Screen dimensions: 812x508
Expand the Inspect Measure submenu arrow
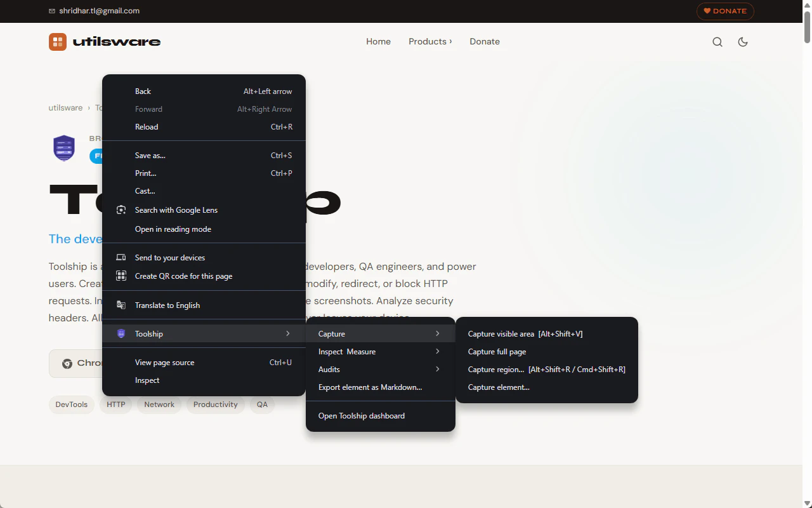438,351
